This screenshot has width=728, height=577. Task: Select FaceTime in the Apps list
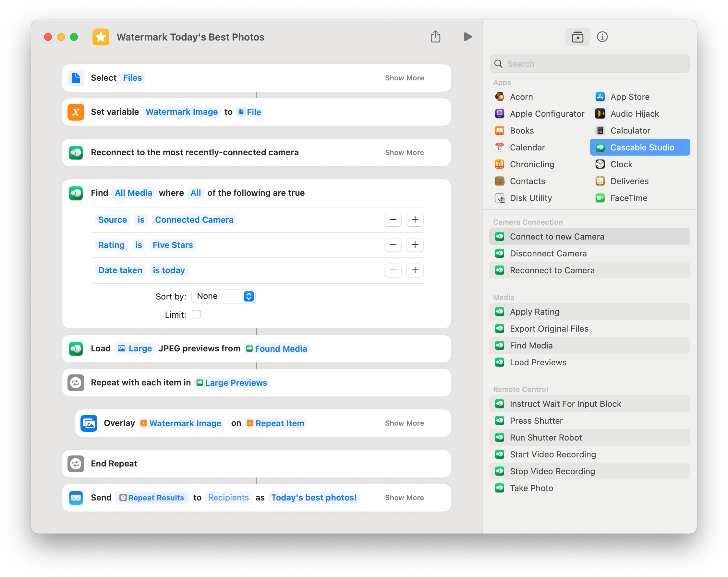(639, 198)
